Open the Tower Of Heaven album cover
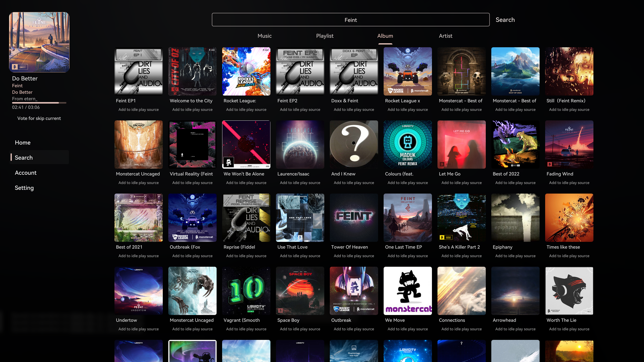This screenshot has height=362, width=644. click(354, 218)
